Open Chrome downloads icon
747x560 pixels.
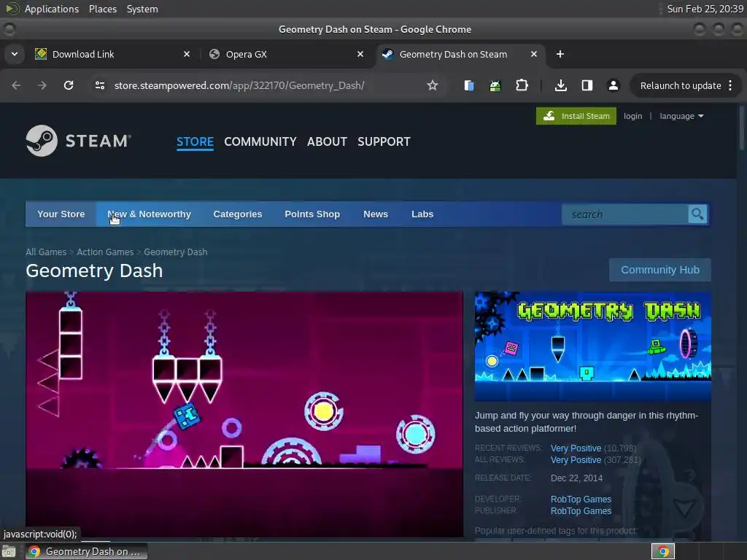click(x=561, y=85)
